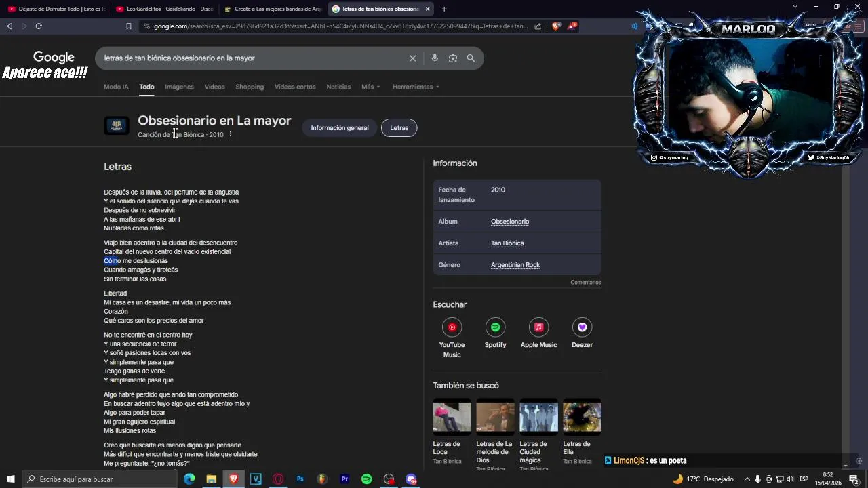Switch to the Videos results tab
This screenshot has height=488, width=868.
[214, 87]
